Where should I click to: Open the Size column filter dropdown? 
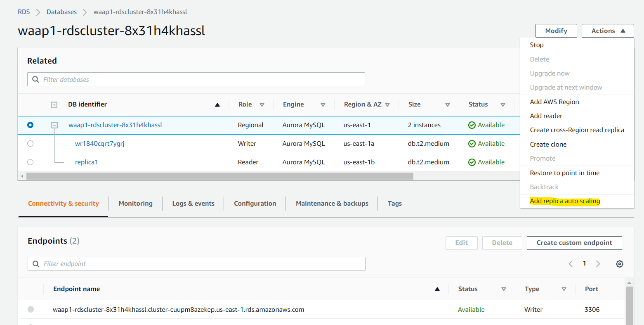pos(448,105)
